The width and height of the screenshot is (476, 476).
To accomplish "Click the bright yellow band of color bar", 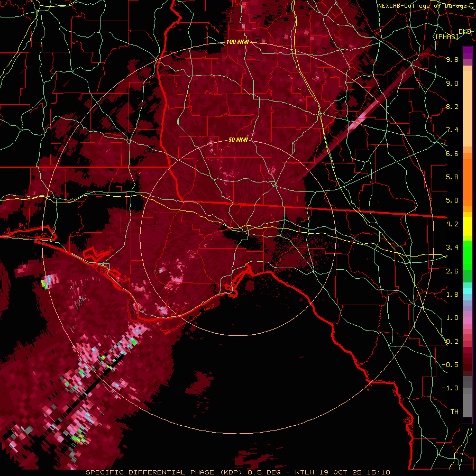I will coord(467,226).
